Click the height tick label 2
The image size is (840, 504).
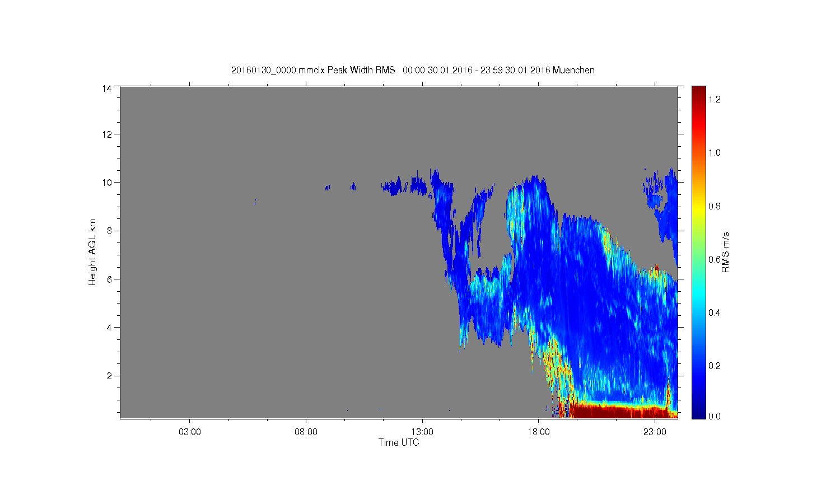[109, 376]
